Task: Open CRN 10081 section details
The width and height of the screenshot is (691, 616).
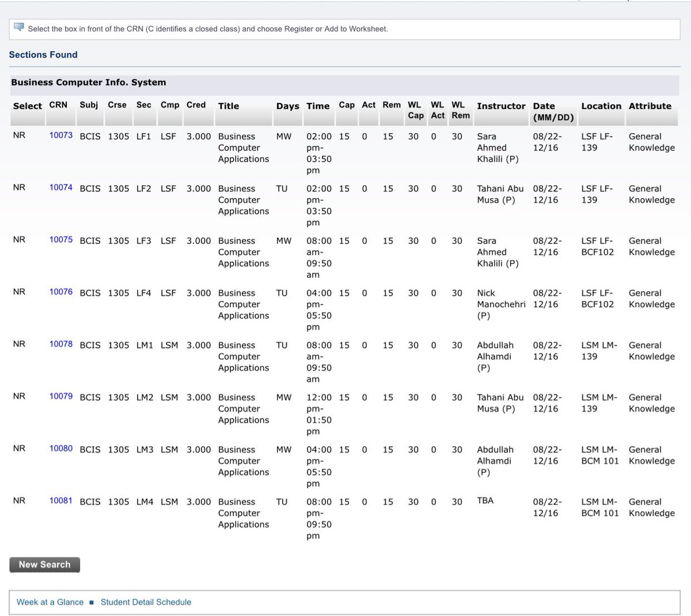Action: [x=61, y=500]
